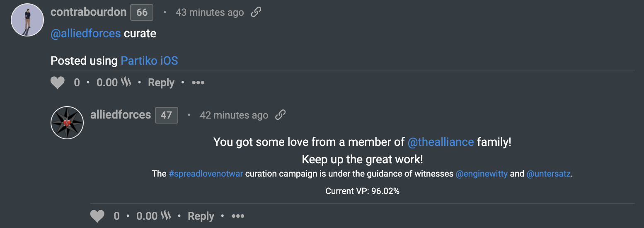Open @untersatz witness profile
This screenshot has width=644, height=228.
549,174
